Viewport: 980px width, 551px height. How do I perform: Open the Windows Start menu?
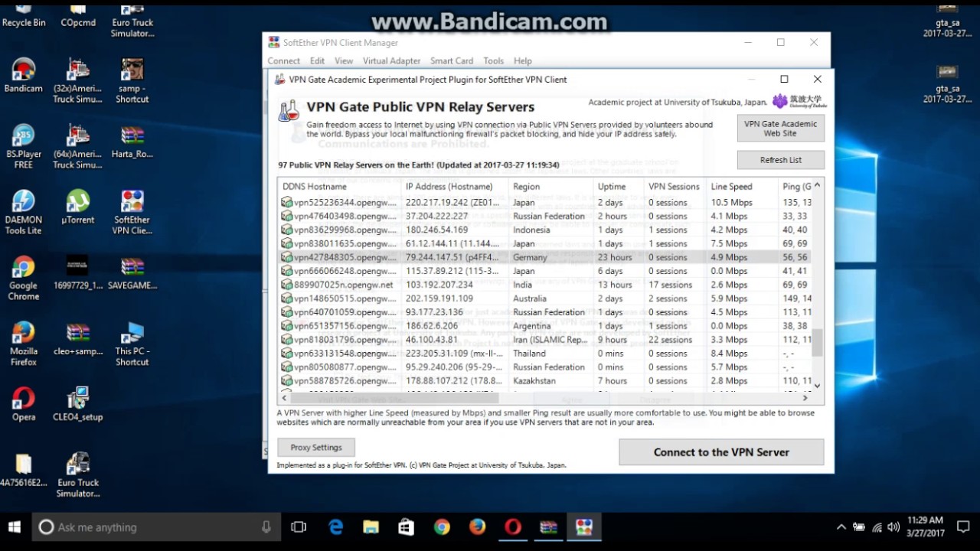pyautogui.click(x=14, y=527)
